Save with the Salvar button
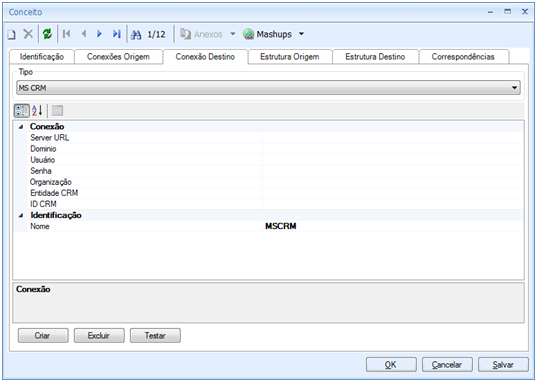Viewport: 537px width, 382px height. click(x=503, y=365)
